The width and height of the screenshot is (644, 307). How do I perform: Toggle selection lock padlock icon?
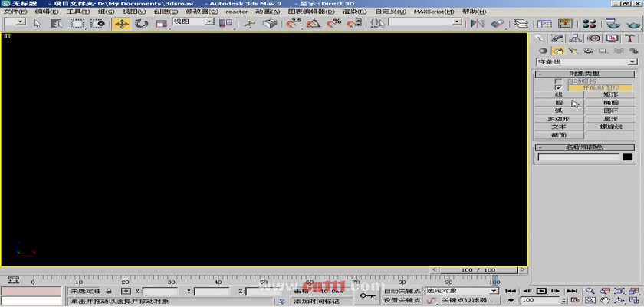pos(108,291)
